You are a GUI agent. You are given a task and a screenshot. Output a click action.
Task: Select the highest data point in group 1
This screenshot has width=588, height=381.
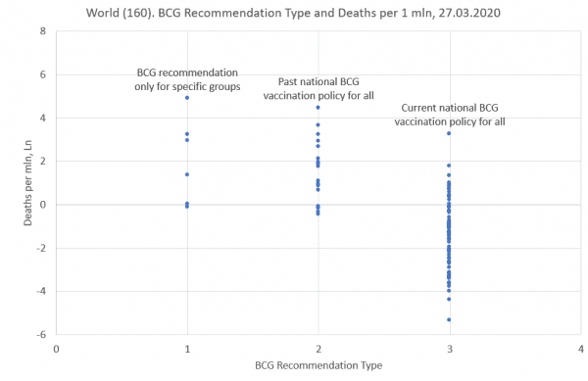point(187,98)
